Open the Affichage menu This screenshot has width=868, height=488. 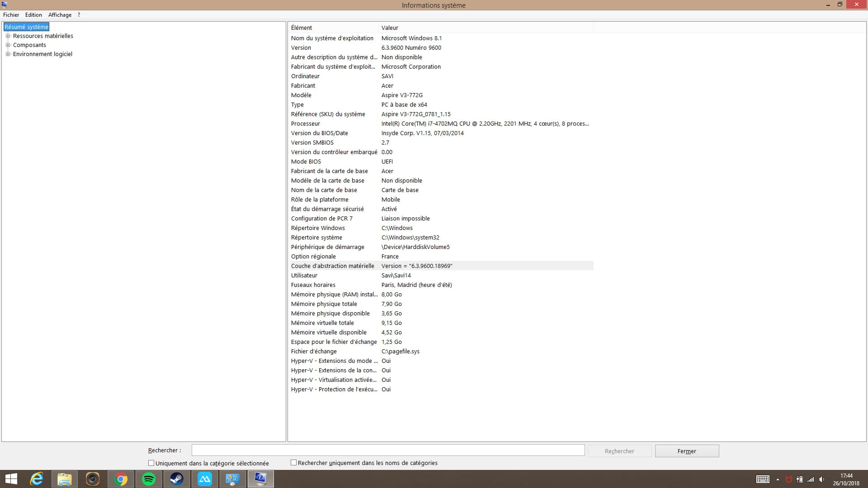(x=60, y=15)
